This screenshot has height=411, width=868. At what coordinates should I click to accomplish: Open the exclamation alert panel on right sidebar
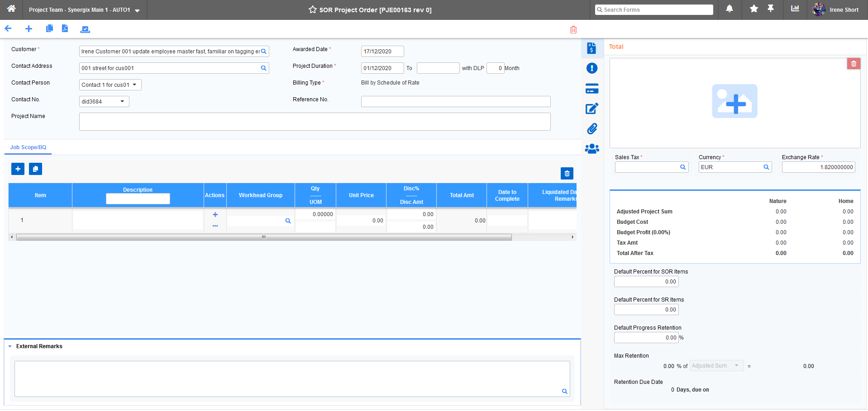click(x=591, y=68)
